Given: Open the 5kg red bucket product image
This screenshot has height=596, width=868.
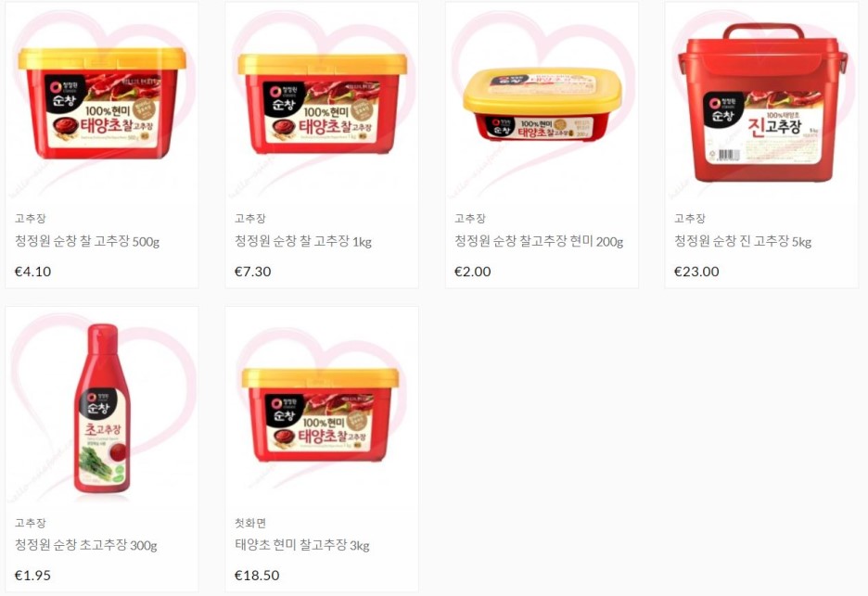Looking at the screenshot, I should point(761,101).
